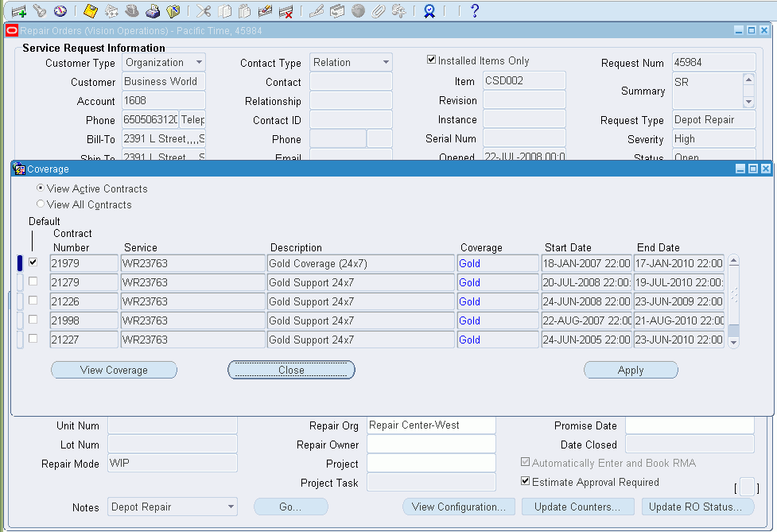Click contracts table scroll down arrow
The height and width of the screenshot is (532, 777).
[734, 342]
